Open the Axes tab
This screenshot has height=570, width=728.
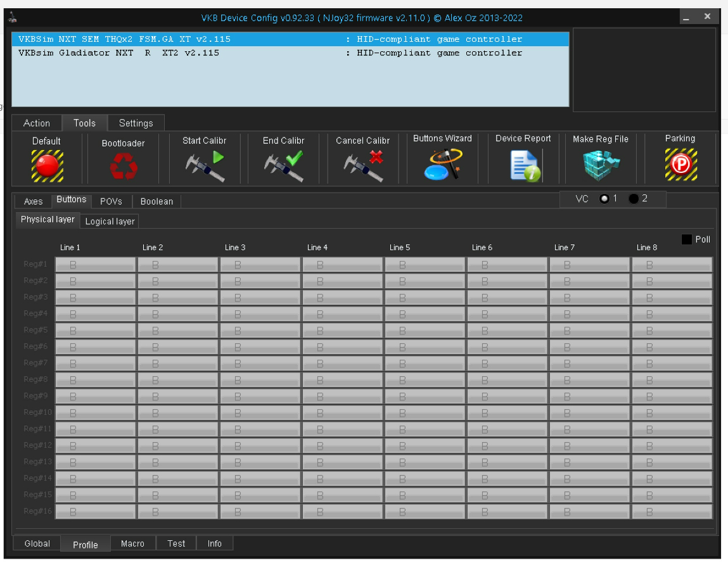click(x=34, y=201)
